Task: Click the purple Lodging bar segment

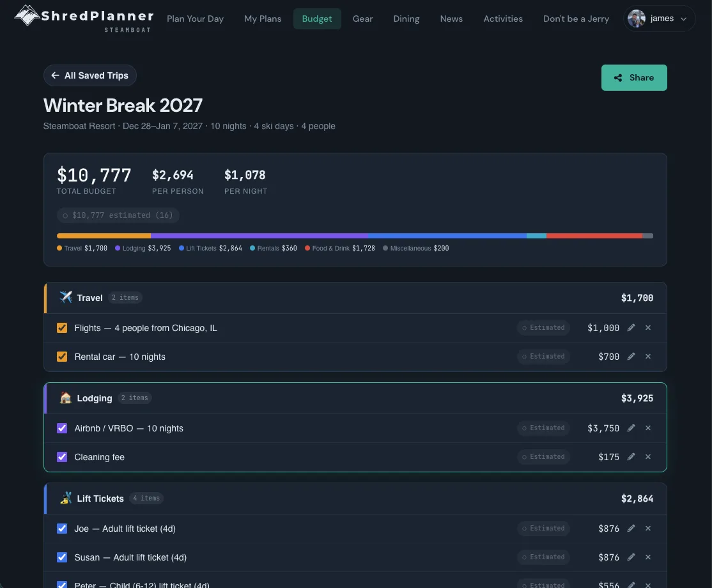Action: tap(259, 236)
